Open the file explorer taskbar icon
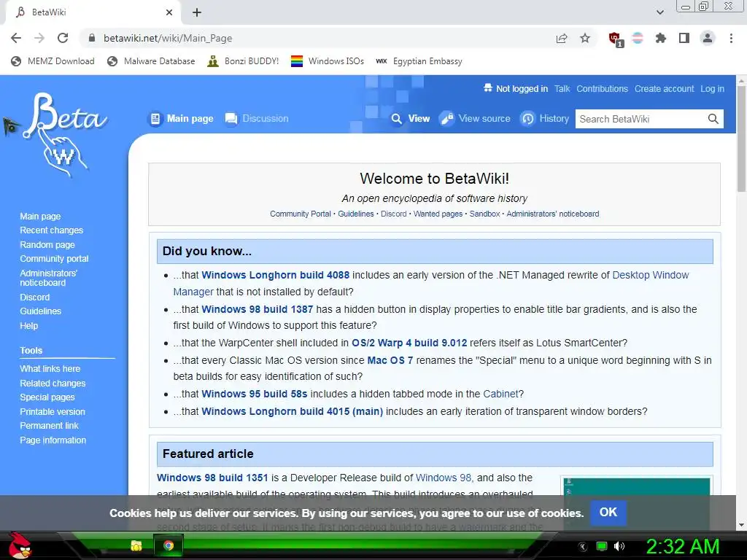This screenshot has width=747, height=560. (136, 545)
